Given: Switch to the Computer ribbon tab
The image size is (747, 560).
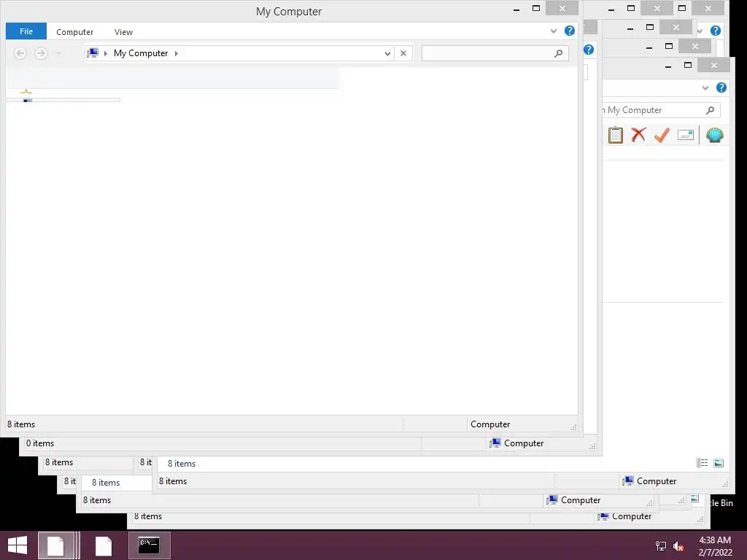Looking at the screenshot, I should [x=75, y=32].
